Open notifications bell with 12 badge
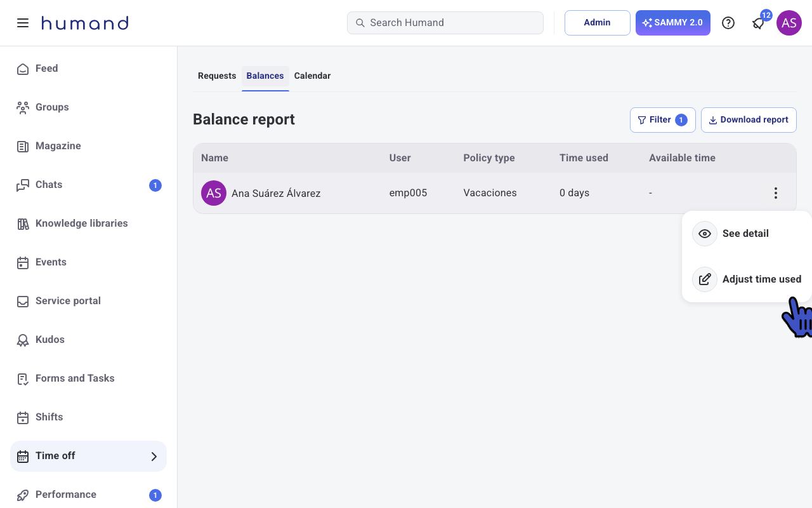812x508 pixels. coord(759,23)
